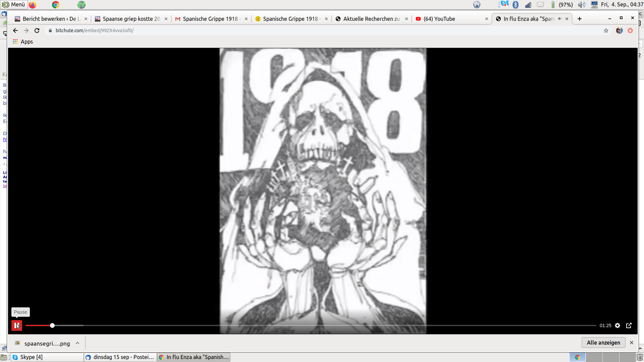Open volume control tray icon

pyautogui.click(x=582, y=5)
